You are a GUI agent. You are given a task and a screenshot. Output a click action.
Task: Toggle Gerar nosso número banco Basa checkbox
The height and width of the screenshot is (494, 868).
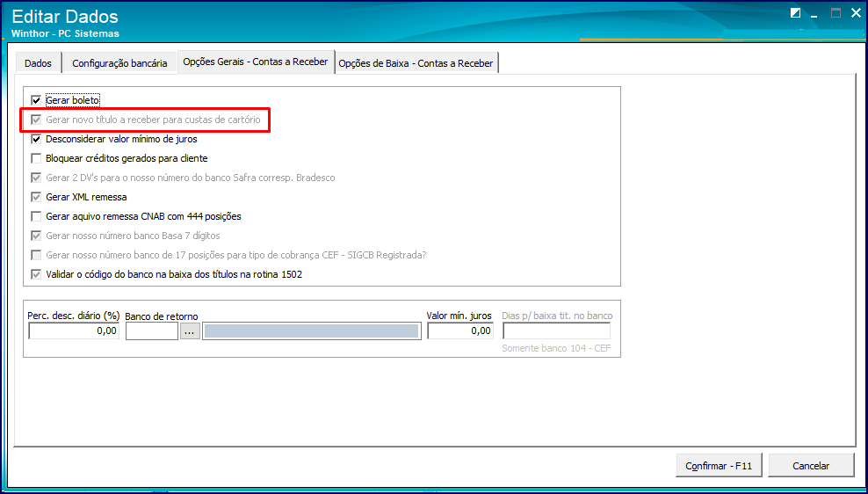37,236
